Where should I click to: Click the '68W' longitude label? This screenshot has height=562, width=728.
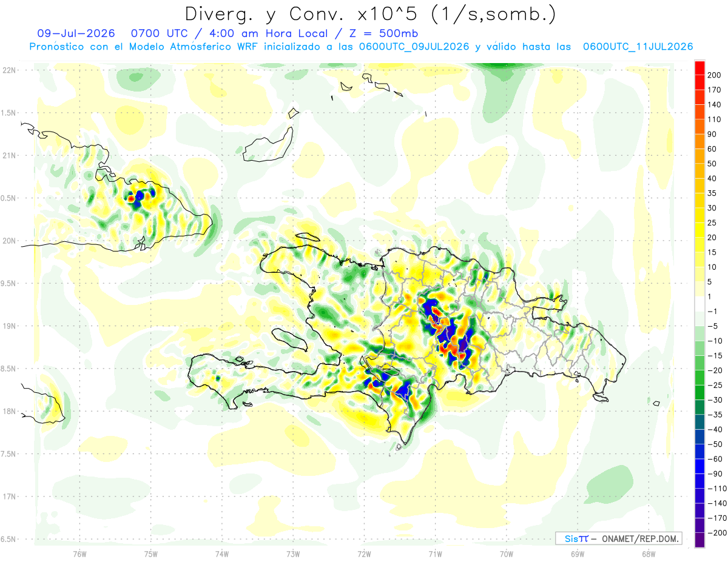coord(649,553)
